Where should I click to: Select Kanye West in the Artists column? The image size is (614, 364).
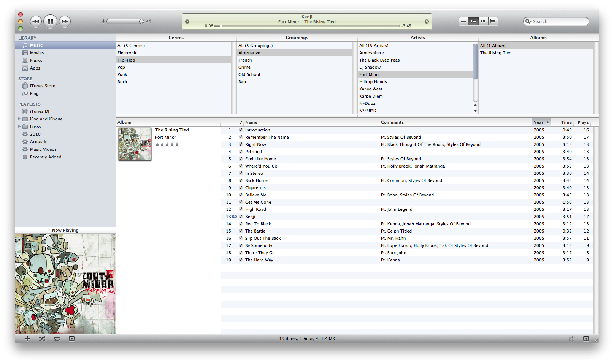[415, 89]
